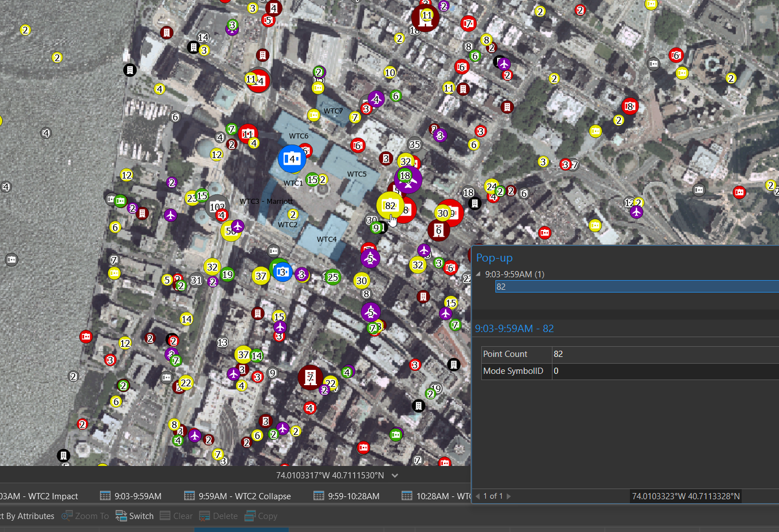Image resolution: width=779 pixels, height=532 pixels.
Task: Click the coordinate field showing 74.0103323°W
Action: coord(685,496)
